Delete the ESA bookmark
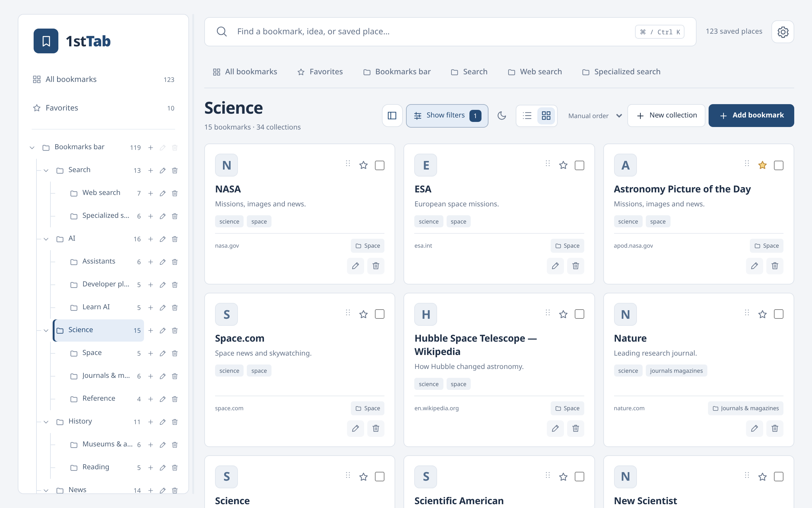 575,266
